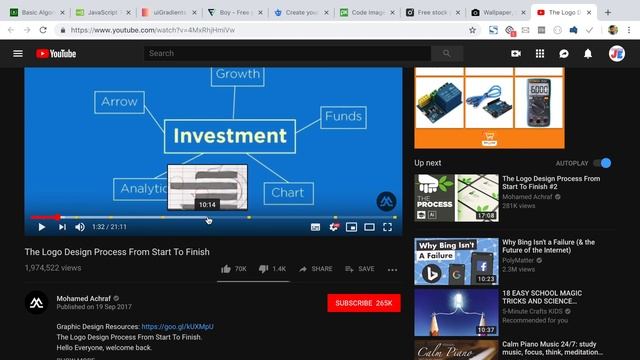Switch to the Basic Algo browser tab
640x360 pixels.
pyautogui.click(x=37, y=13)
